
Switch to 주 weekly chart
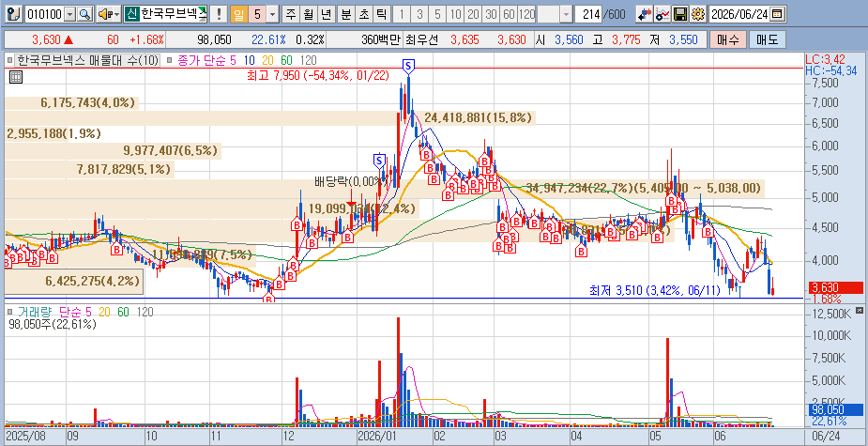[291, 14]
